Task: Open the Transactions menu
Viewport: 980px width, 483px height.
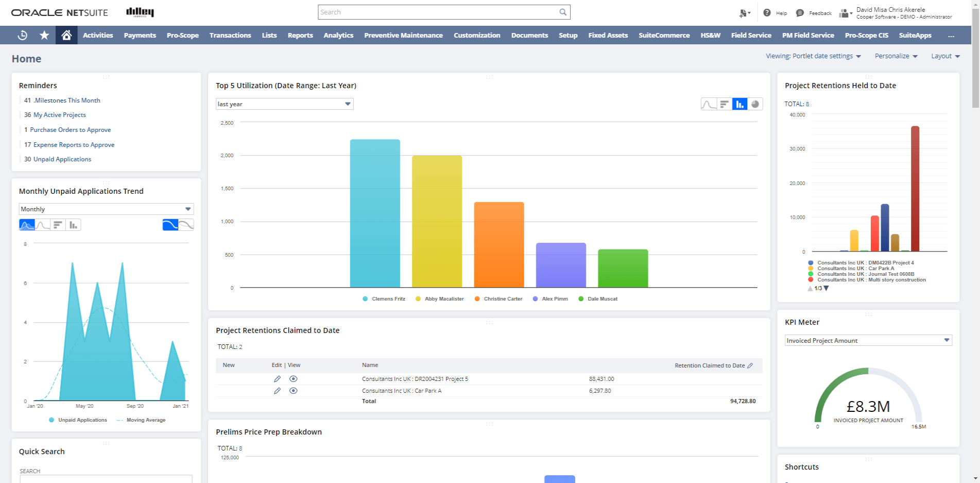Action: tap(230, 35)
